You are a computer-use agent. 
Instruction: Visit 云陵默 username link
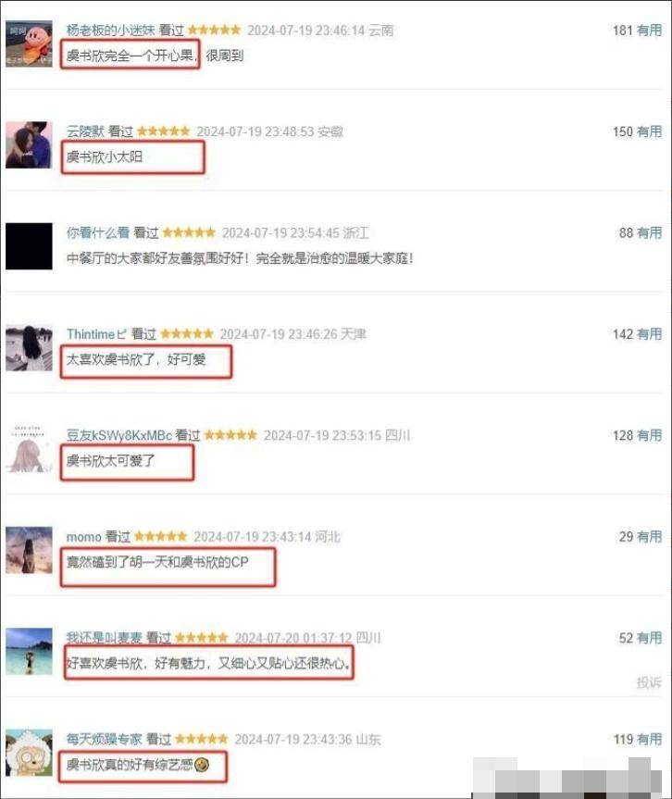pos(85,131)
